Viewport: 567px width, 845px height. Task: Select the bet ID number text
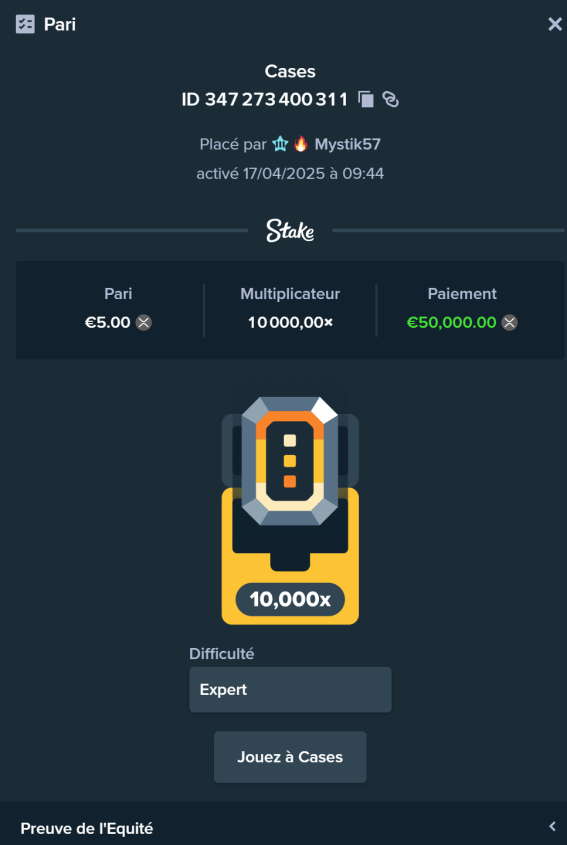pyautogui.click(x=276, y=100)
